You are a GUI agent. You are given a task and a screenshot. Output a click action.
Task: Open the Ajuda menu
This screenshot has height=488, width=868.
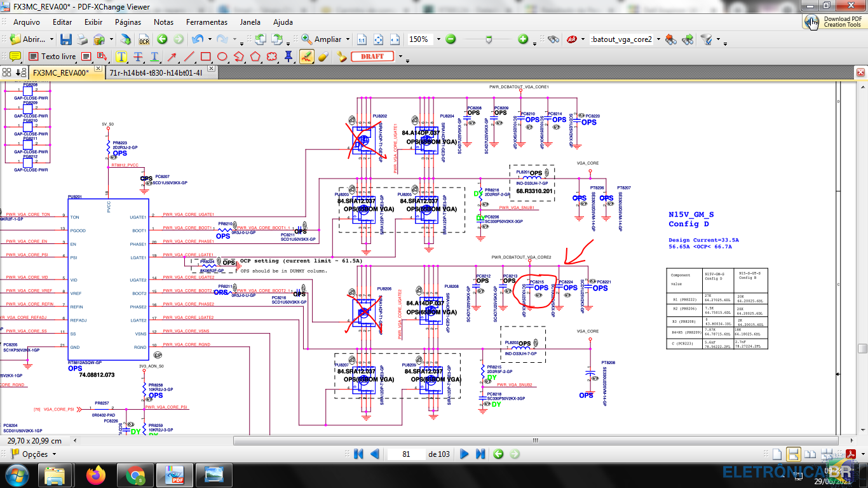tap(283, 22)
